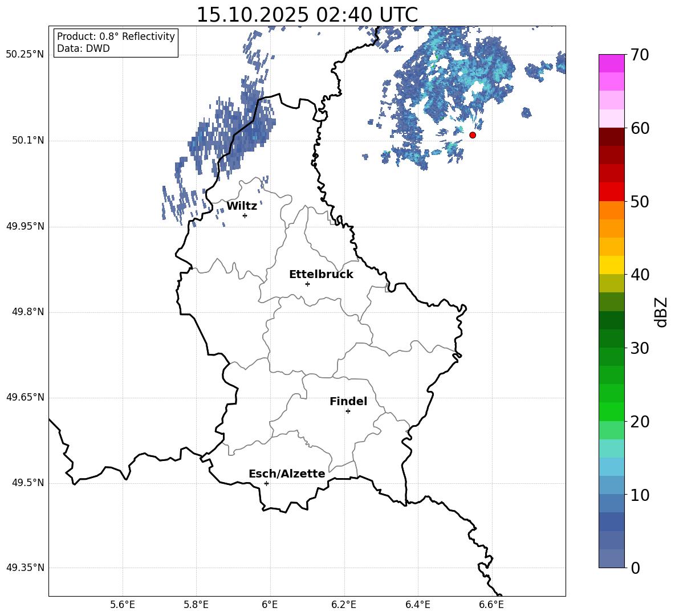Click the title 15.10.2025 02:40 UTC
The image size is (675, 616).
pos(307,15)
